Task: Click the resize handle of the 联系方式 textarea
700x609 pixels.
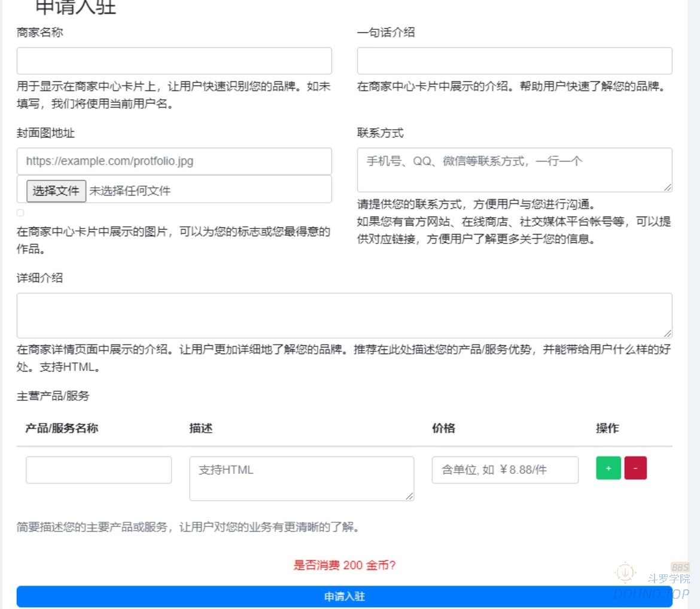Action: pos(667,187)
